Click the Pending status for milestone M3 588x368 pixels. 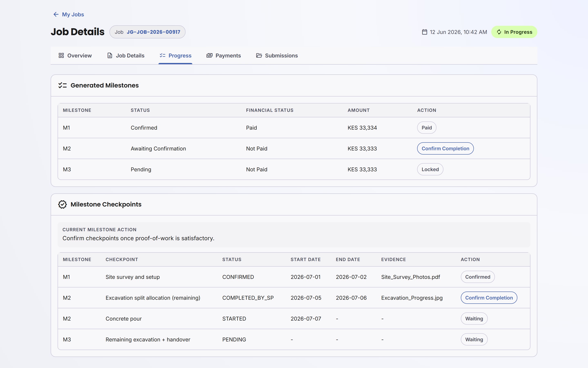point(141,169)
